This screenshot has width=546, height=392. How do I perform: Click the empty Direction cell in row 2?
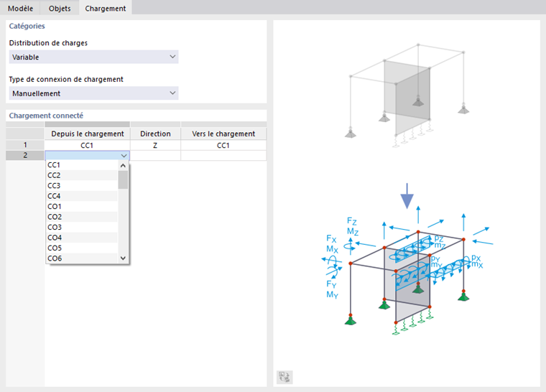[155, 155]
